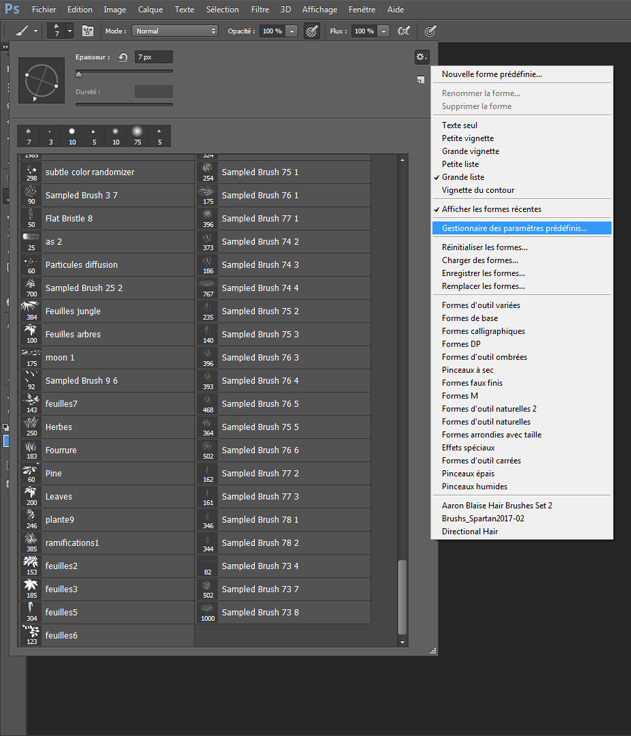The image size is (631, 736).
Task: Select Grande liste view option
Action: coord(463,177)
